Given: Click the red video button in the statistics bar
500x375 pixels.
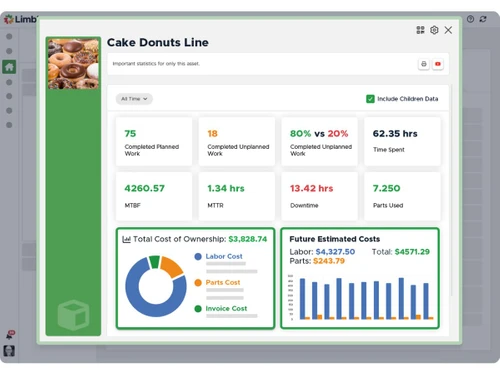Looking at the screenshot, I should pyautogui.click(x=438, y=64).
